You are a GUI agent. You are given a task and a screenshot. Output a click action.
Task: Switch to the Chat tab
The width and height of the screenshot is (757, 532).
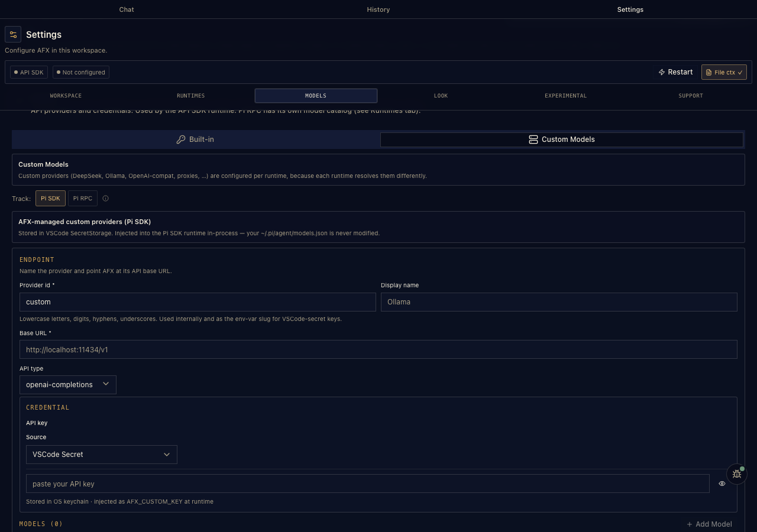127,9
